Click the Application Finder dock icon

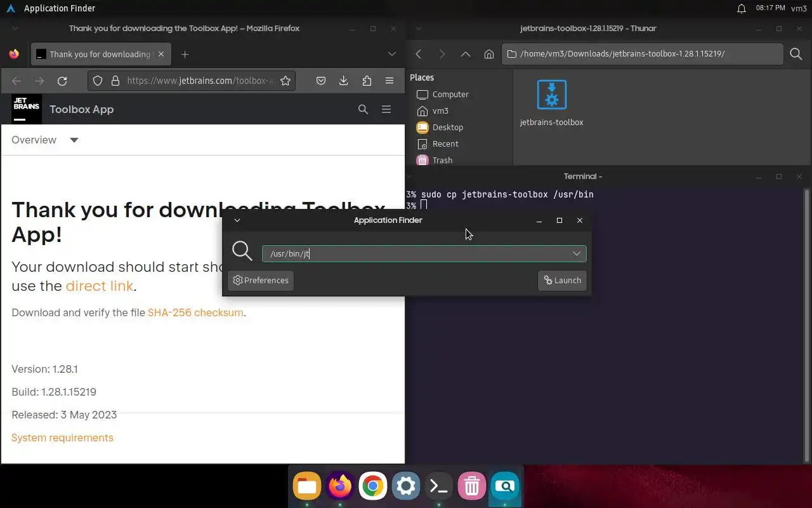point(505,486)
